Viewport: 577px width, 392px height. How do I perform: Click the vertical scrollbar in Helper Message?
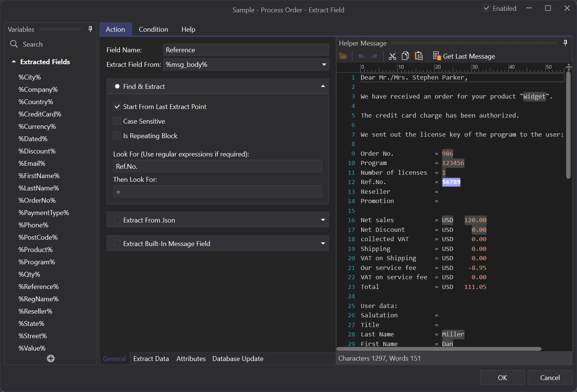point(568,125)
